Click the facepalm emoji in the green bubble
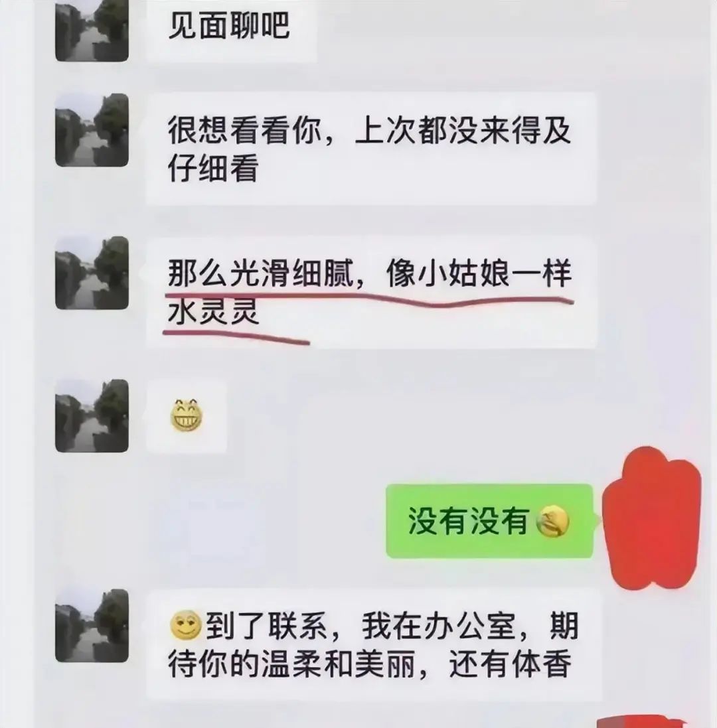 (552, 522)
